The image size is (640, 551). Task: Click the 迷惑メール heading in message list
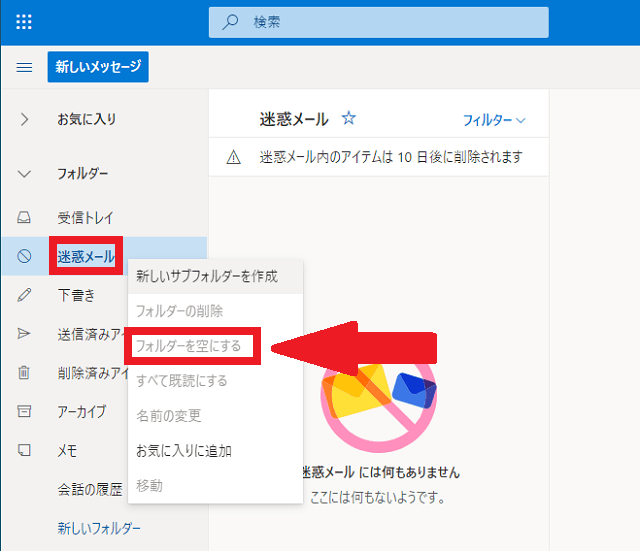point(294,119)
